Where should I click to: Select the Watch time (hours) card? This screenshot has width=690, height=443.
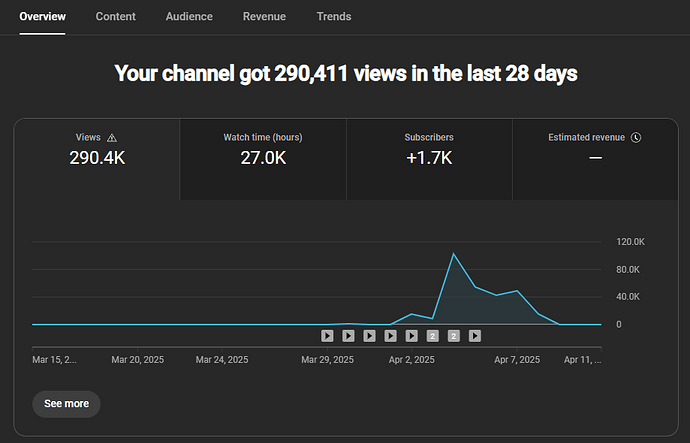pyautogui.click(x=263, y=159)
